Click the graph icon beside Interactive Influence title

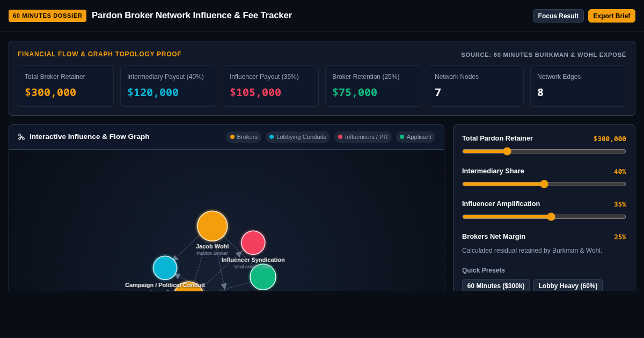(x=21, y=137)
